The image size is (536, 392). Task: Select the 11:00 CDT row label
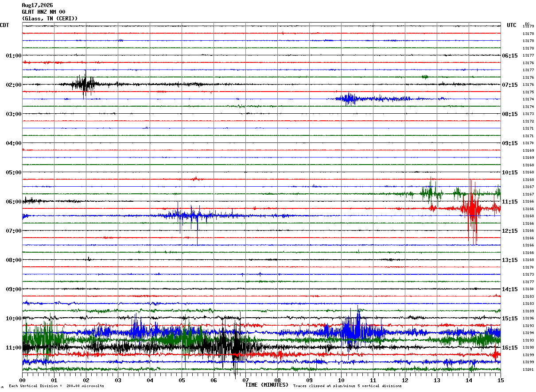[x=14, y=348]
